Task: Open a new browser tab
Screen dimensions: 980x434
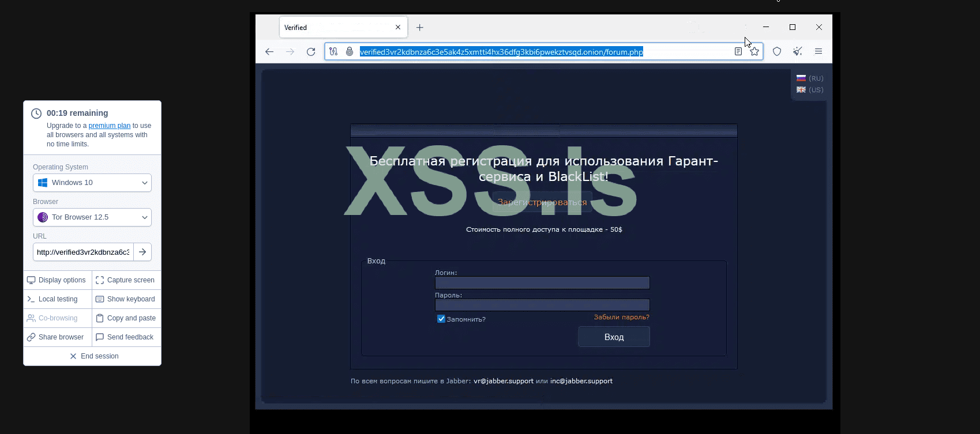Action: (x=420, y=28)
